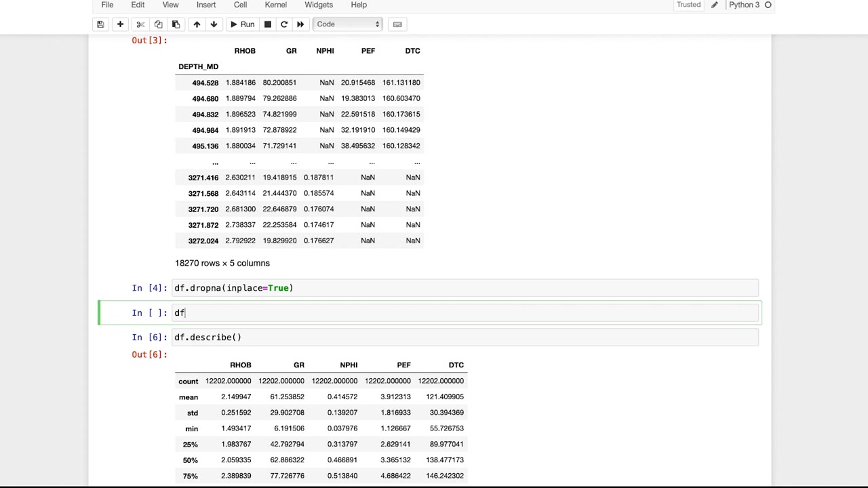Open the Widgets menu
Screen dimensions: 868x488
tap(318, 5)
